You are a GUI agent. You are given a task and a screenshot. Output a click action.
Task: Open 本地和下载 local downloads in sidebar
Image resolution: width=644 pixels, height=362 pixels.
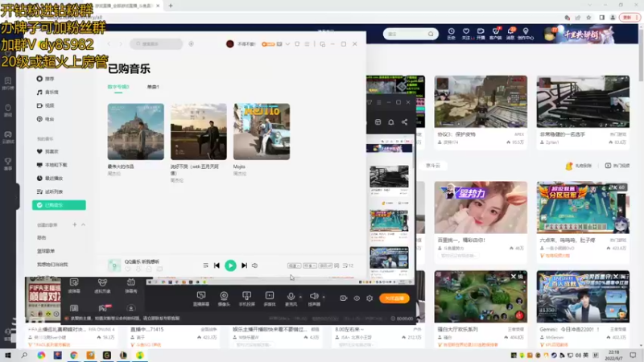52,165
